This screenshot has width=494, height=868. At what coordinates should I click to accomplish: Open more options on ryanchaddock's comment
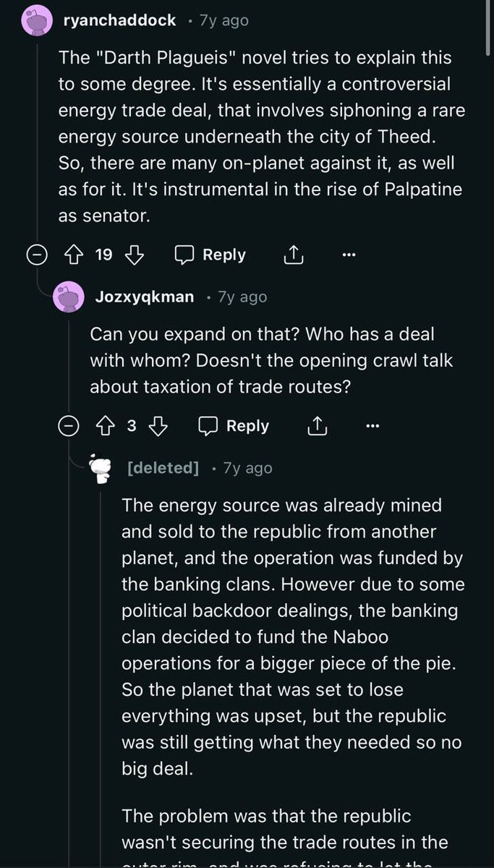(x=349, y=255)
